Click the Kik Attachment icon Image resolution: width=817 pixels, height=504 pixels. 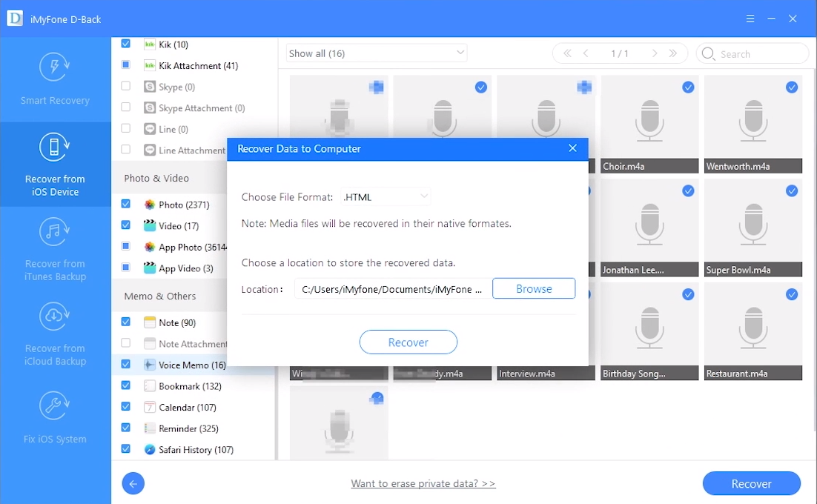pyautogui.click(x=150, y=66)
